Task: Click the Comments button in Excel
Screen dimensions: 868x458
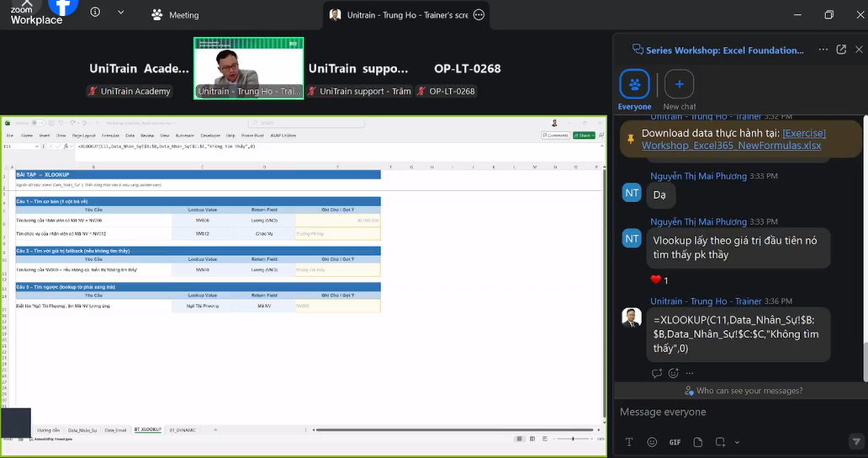Action: (555, 136)
